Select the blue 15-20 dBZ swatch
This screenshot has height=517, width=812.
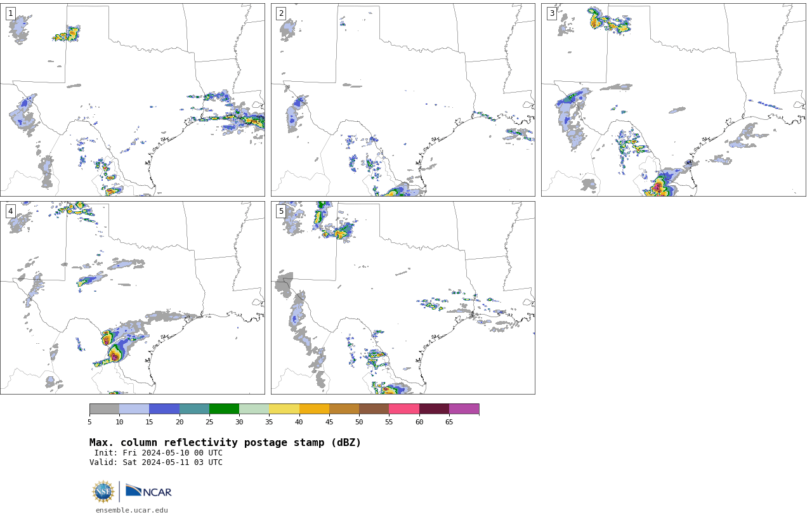(164, 409)
